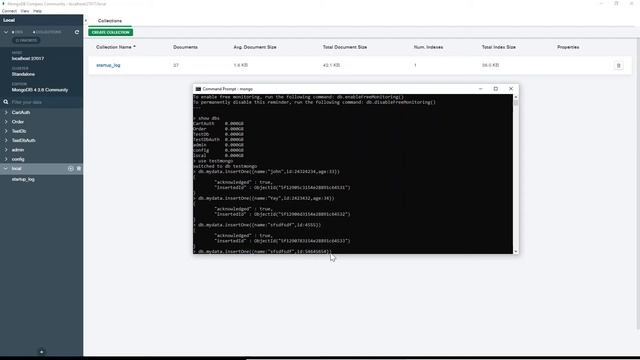Drop the local database via trash icon
Viewport: 640px width, 360px height.
coord(79,169)
